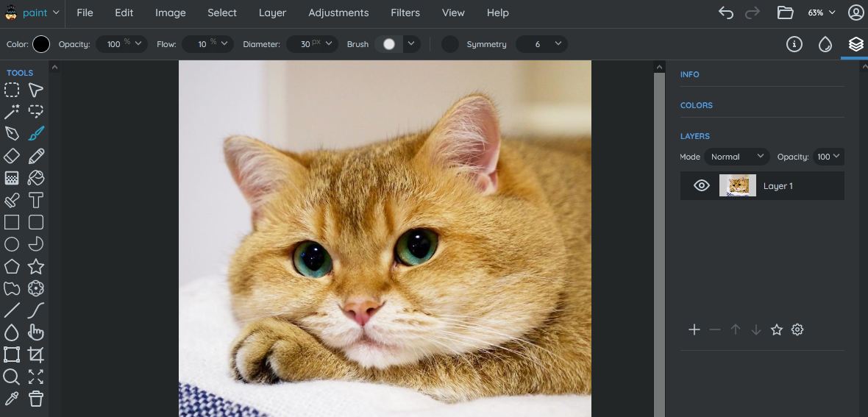The width and height of the screenshot is (868, 417).
Task: Click the black Color swatch
Action: click(x=41, y=44)
